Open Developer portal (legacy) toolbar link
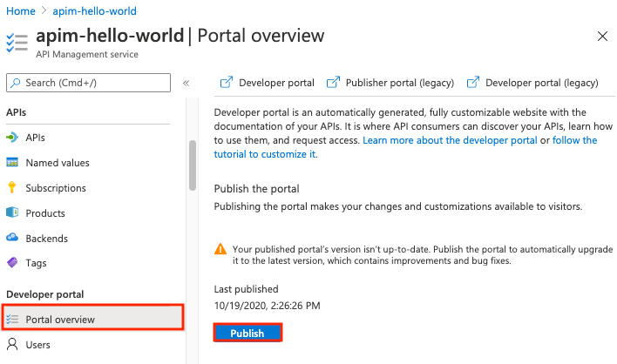The image size is (617, 364). 533,84
